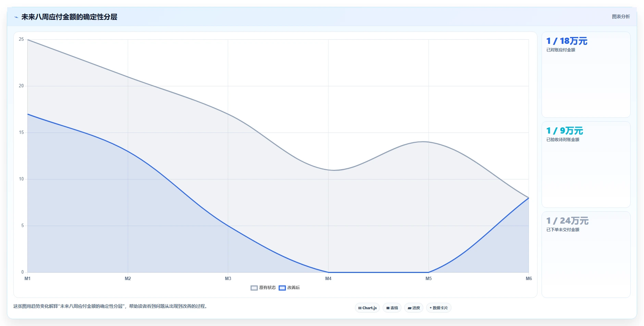Select the 已验收待对账金额 card
The image size is (644, 326).
coord(586,164)
